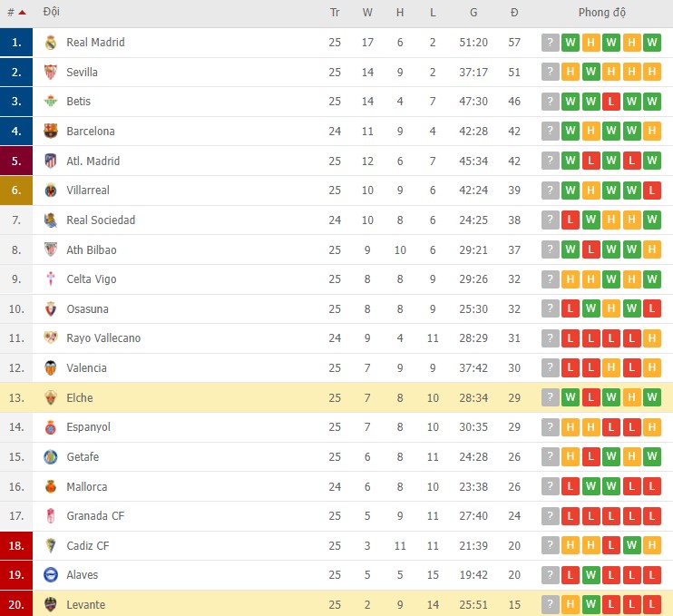Sort table by G goals column

[473, 13]
